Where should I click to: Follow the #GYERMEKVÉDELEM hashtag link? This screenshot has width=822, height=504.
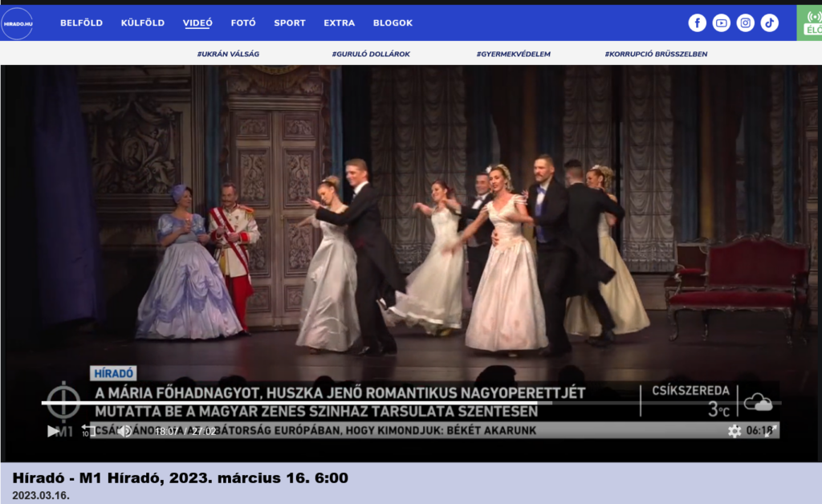click(x=513, y=54)
